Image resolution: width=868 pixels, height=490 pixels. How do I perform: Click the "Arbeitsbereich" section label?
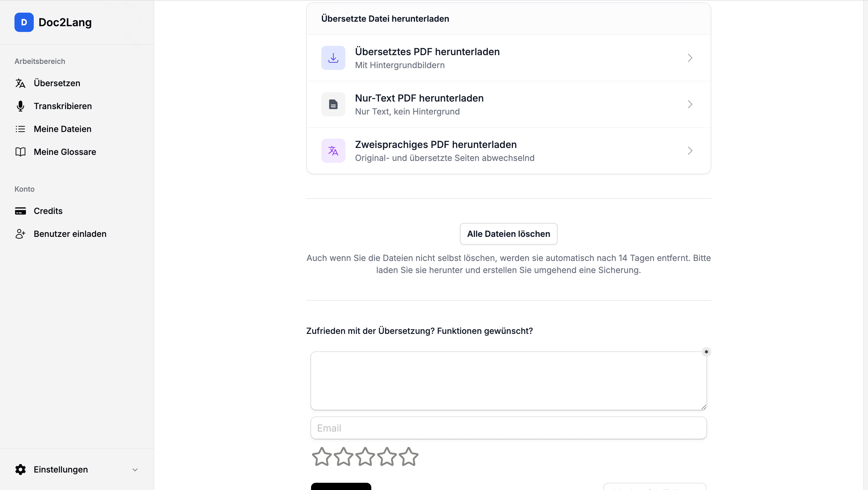pos(40,61)
